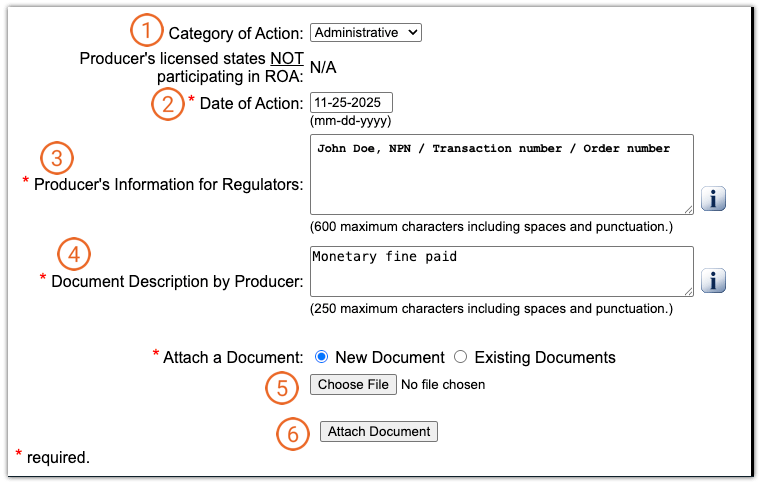Click the step 6 circled number marker
The width and height of the screenshot is (763, 485).
[292, 433]
